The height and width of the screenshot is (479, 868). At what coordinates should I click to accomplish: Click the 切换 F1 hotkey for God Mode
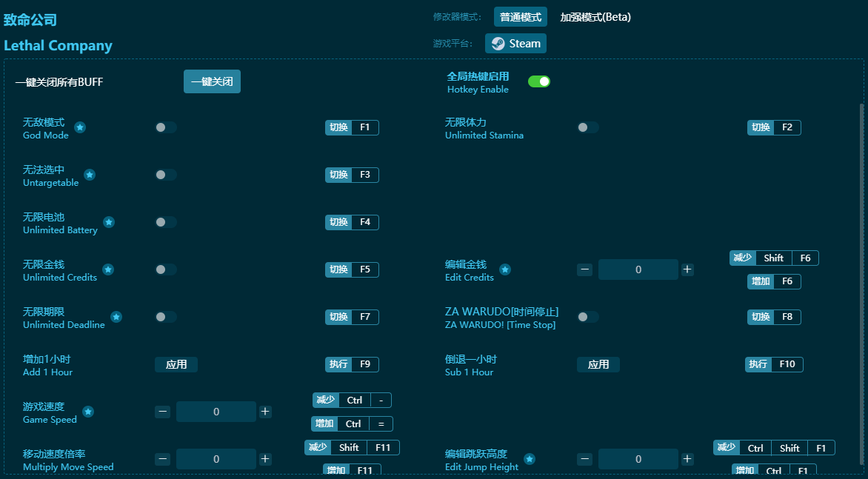352,128
